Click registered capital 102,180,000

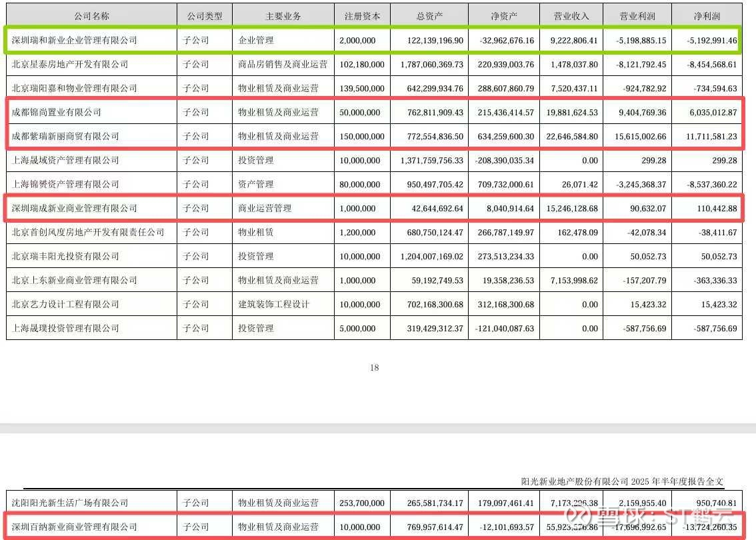pos(362,65)
